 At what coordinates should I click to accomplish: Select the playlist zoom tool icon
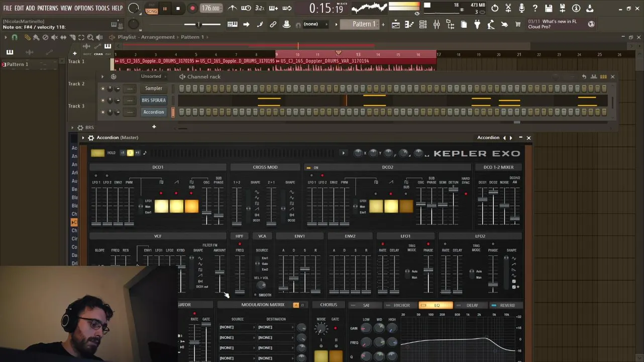point(90,37)
